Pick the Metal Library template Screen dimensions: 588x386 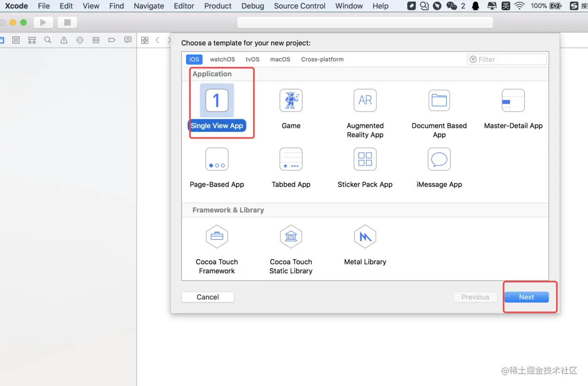(x=365, y=245)
